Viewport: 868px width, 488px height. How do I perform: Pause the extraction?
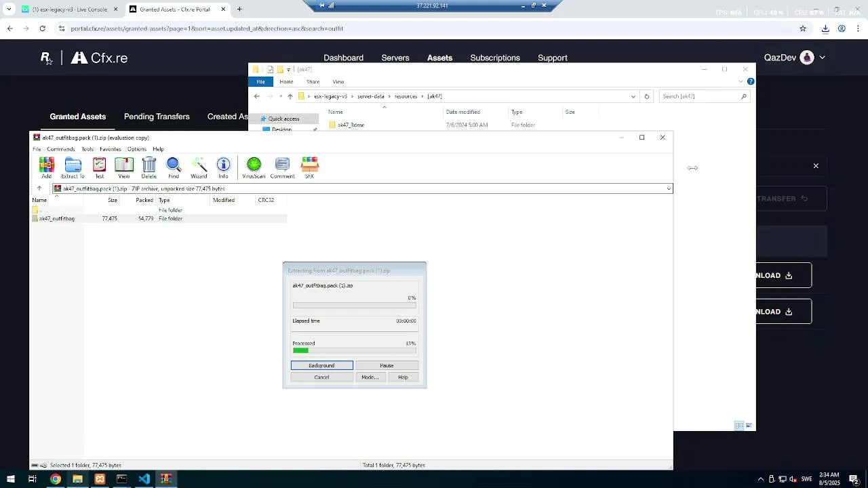(387, 365)
